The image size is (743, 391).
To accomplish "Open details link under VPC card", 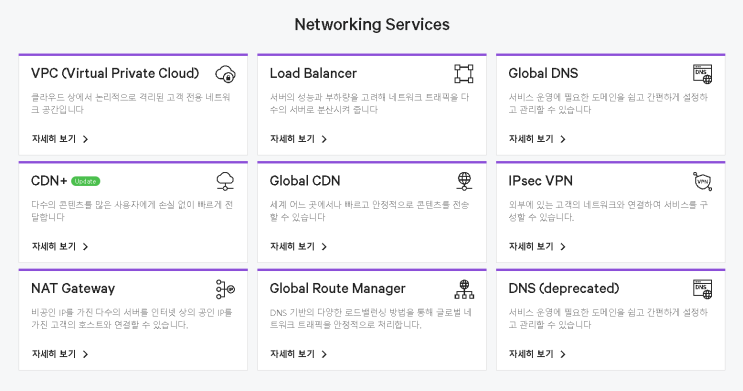I will (x=60, y=139).
